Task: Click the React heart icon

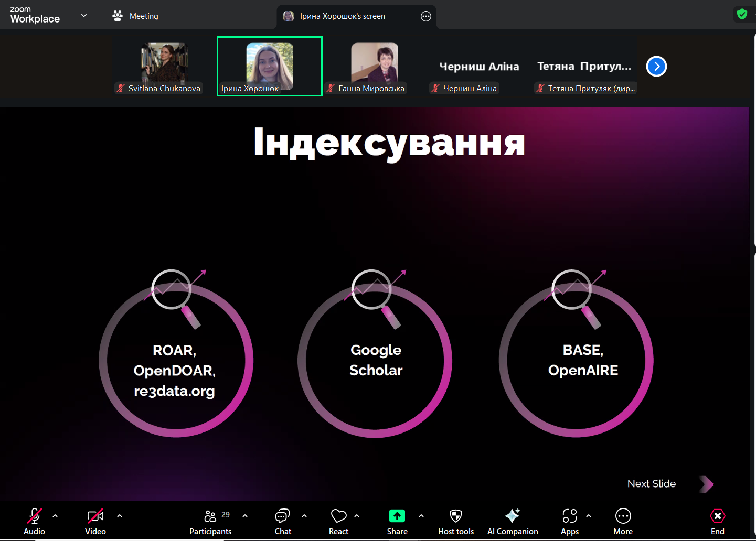Action: pyautogui.click(x=338, y=522)
